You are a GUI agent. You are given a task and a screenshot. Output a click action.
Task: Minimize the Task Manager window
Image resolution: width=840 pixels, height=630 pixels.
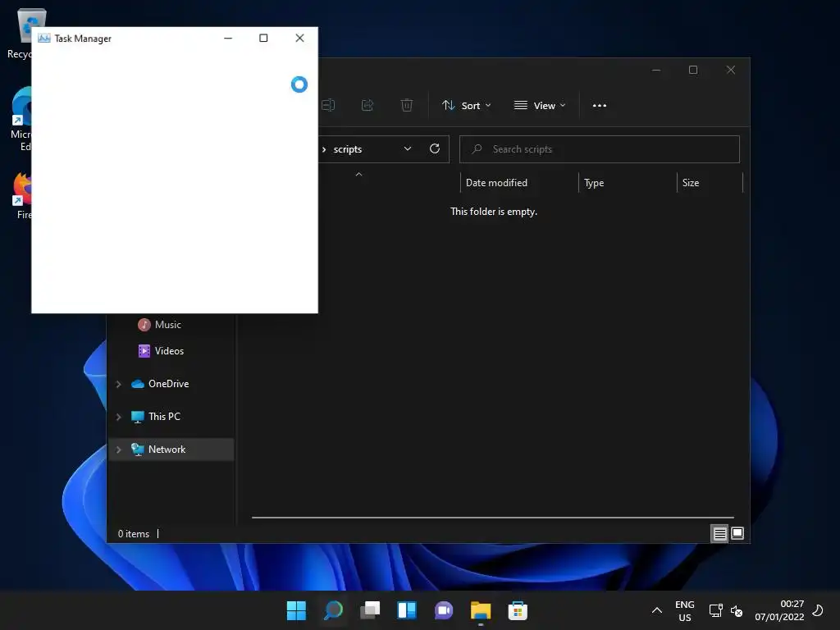point(228,38)
